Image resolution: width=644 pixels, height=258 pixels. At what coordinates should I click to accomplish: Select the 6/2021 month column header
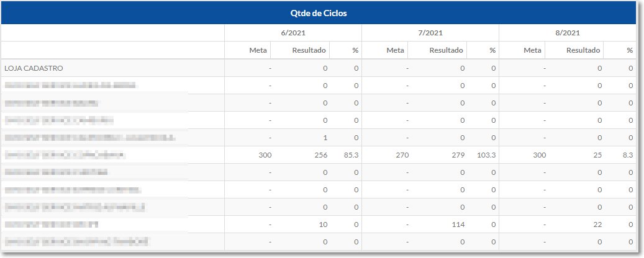(x=293, y=33)
